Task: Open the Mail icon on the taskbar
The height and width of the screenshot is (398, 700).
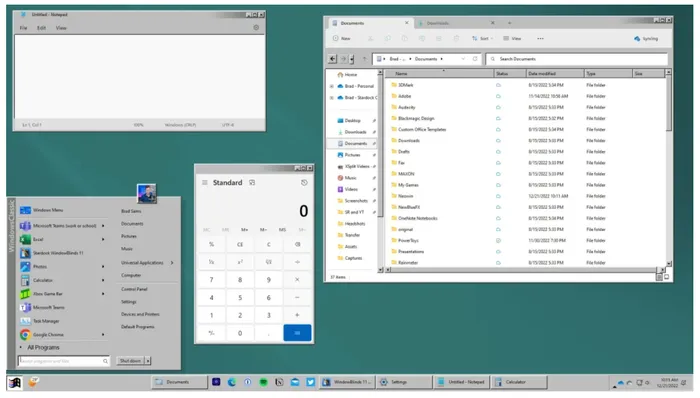Action: [x=295, y=382]
